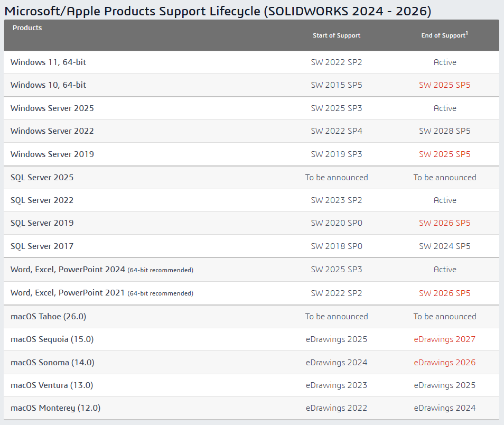Click red SW 2026 SP5 for SQL Server 2019
The height and width of the screenshot is (425, 504).
[x=444, y=223]
